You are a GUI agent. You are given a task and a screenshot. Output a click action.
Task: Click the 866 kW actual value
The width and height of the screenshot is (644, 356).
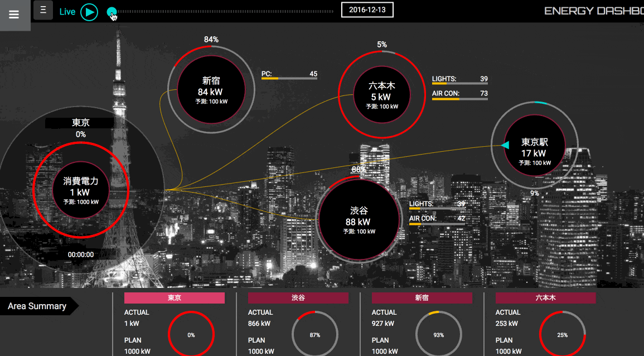(259, 324)
